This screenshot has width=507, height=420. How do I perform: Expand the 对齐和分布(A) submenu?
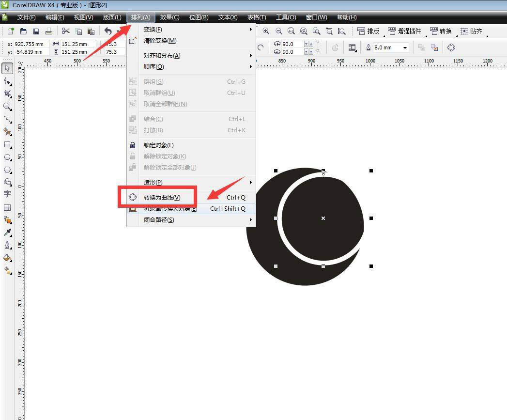[250, 56]
